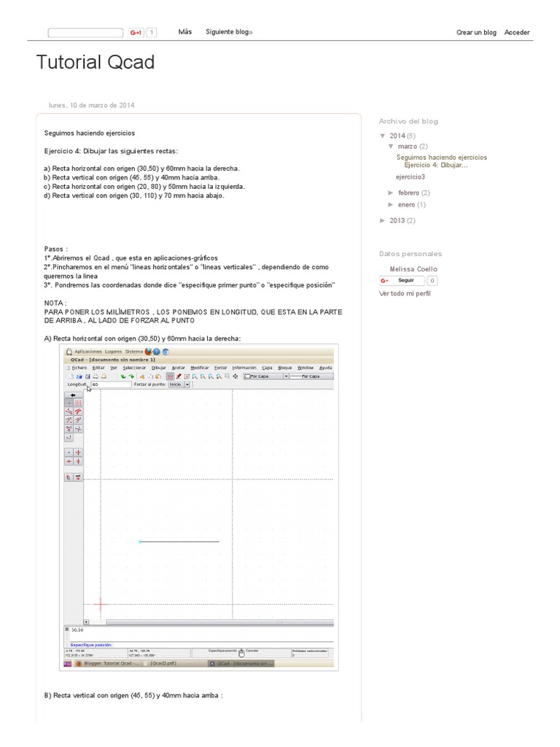
Task: Click the blue Help icon in GNOME panel
Action: tap(156, 352)
